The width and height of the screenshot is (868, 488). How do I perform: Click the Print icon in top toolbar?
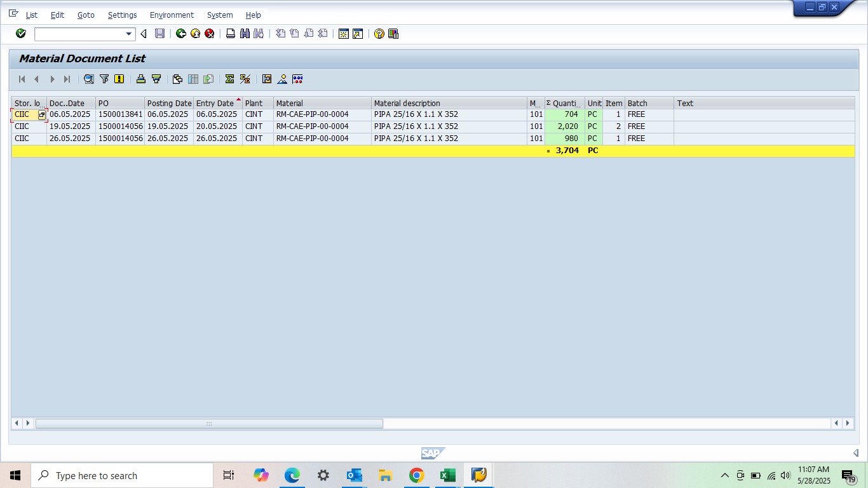(x=231, y=34)
